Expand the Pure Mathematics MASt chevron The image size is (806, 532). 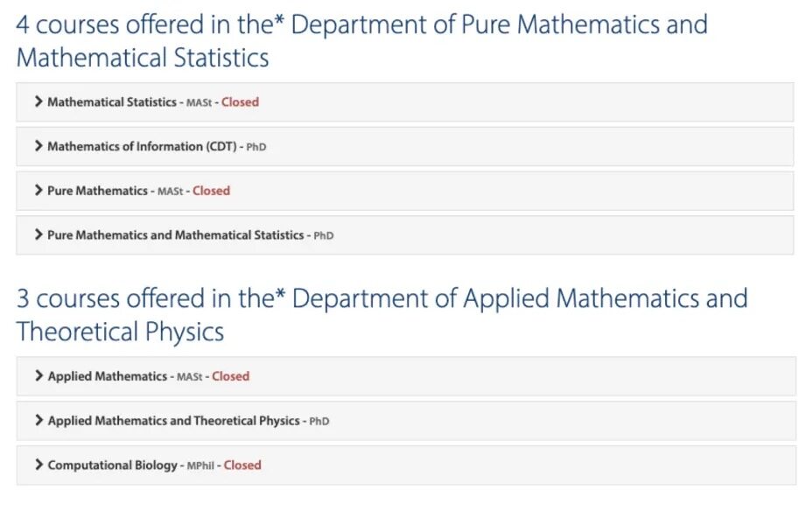pos(39,190)
